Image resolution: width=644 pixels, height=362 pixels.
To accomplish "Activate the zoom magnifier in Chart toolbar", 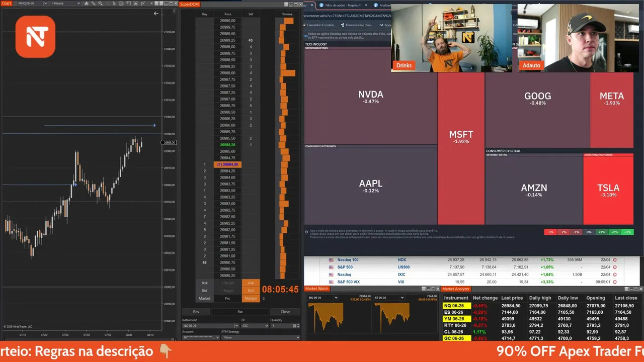I will pyautogui.click(x=101, y=4).
